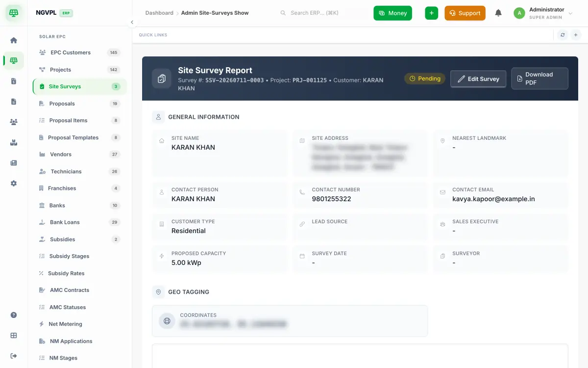
Task: Click Edit Survey button
Action: pyautogui.click(x=478, y=79)
